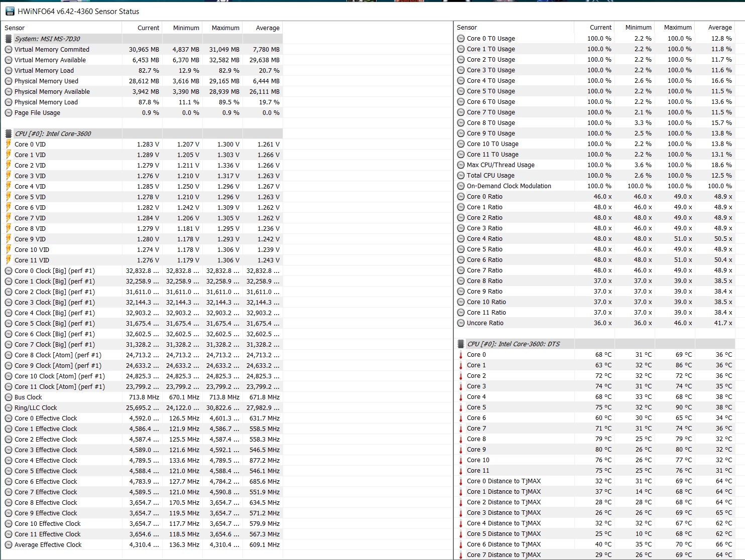This screenshot has height=560, width=745.
Task: Click the thermometer icon for Core 5 Distance to TjMAX
Action: click(461, 534)
